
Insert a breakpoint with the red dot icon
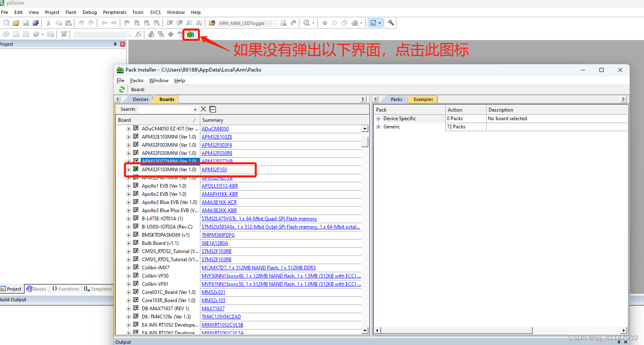325,23
